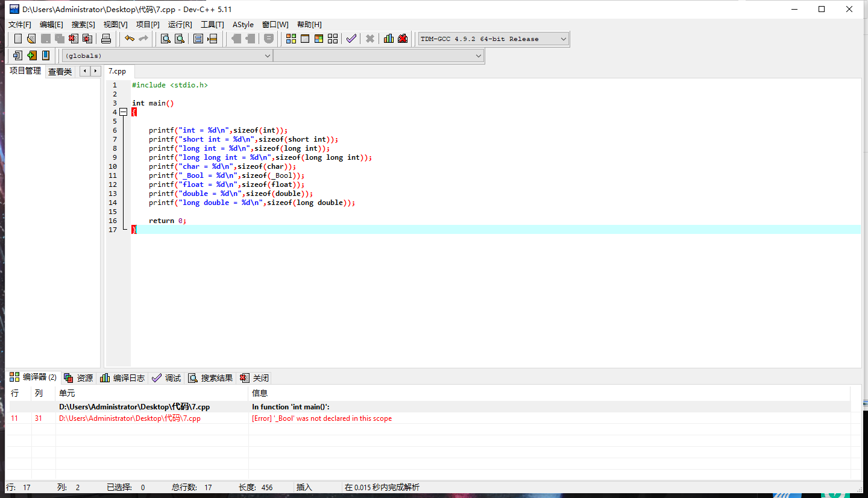Collapse the main function fold at line 4
This screenshot has height=498, width=868.
(124, 112)
